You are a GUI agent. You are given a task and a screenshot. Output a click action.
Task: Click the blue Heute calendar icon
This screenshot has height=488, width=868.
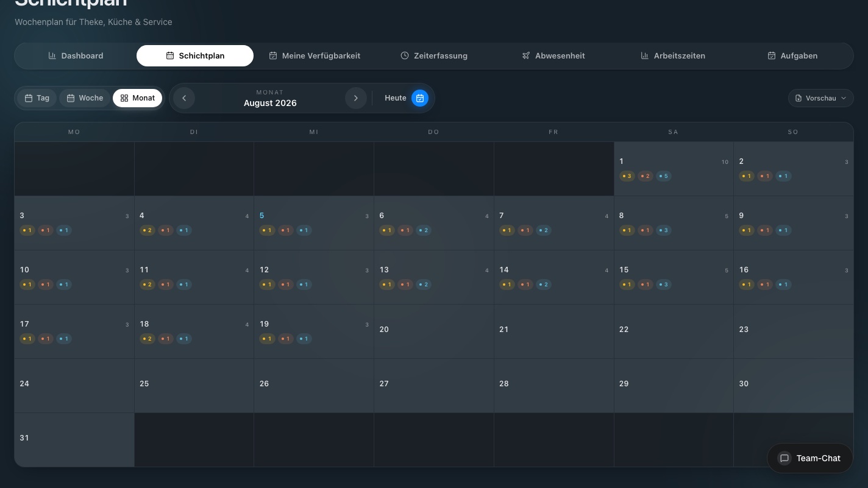click(x=420, y=98)
